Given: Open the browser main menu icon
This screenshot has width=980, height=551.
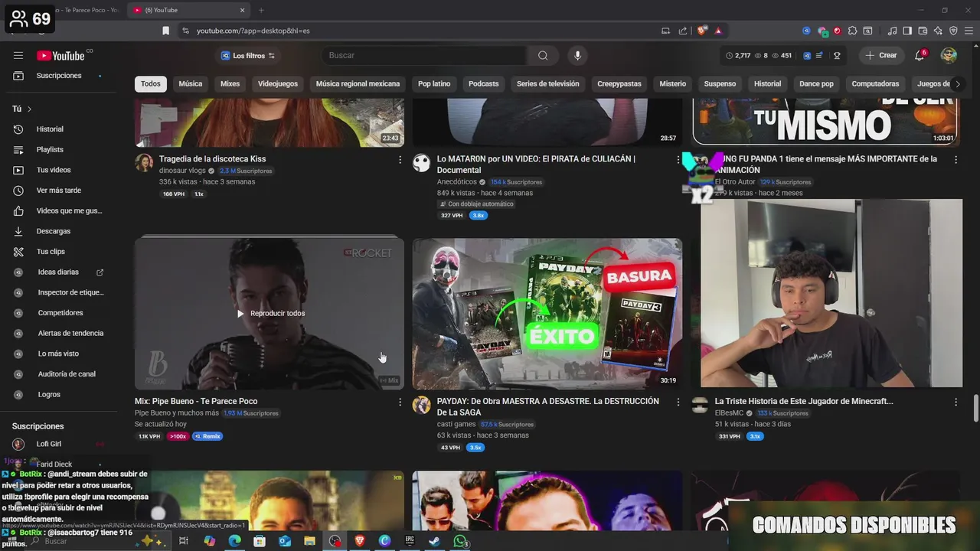Looking at the screenshot, I should (969, 31).
